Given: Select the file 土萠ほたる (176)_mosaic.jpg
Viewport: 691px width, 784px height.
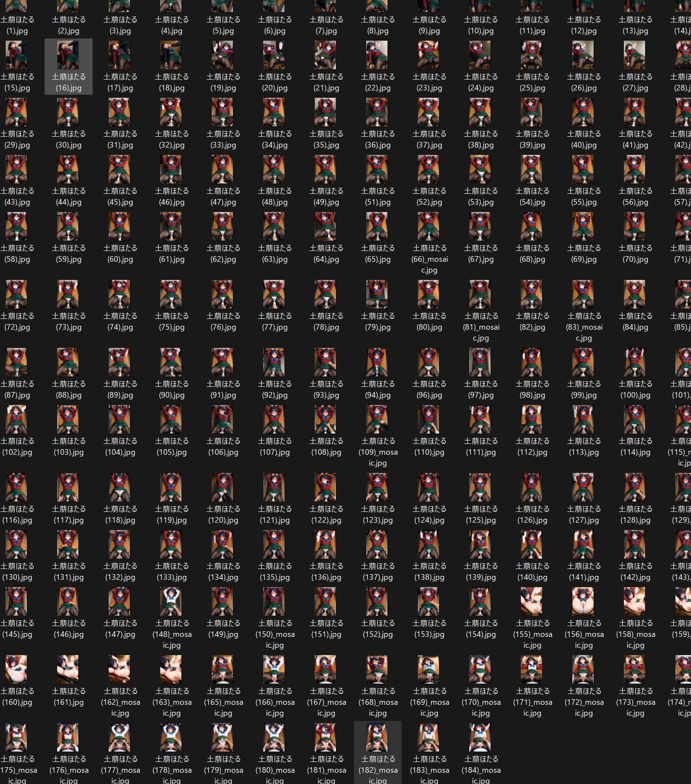Looking at the screenshot, I should click(68, 753).
